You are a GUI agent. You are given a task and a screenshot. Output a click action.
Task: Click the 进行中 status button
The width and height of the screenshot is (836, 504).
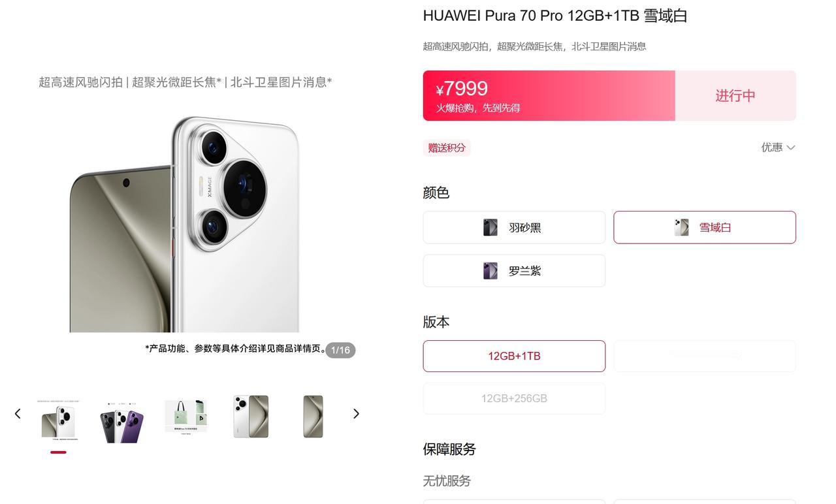coord(735,95)
